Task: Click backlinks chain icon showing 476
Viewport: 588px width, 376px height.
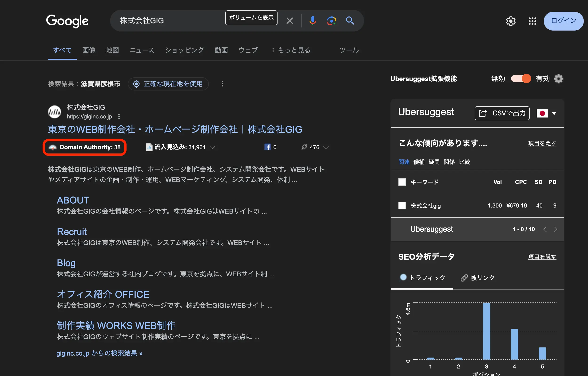Action: point(304,147)
